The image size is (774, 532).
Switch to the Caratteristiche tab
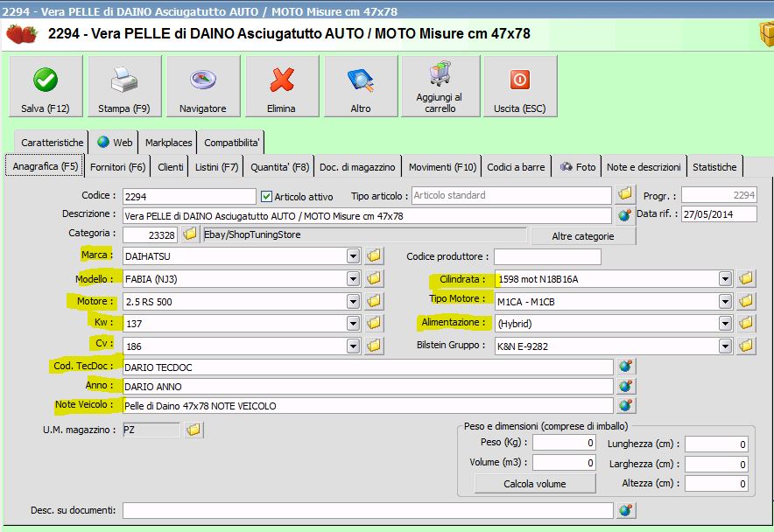coord(52,142)
